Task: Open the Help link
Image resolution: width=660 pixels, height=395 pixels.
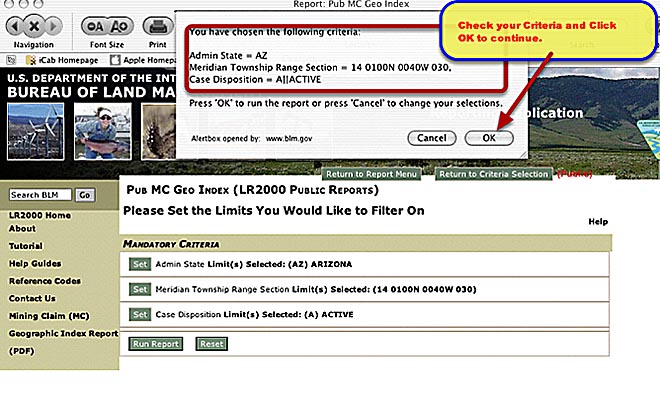Action: [598, 222]
